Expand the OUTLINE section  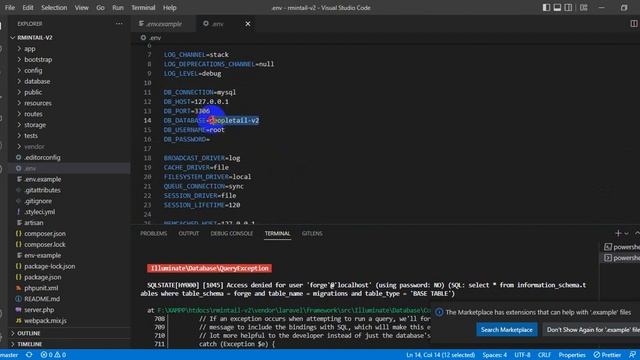click(x=29, y=333)
